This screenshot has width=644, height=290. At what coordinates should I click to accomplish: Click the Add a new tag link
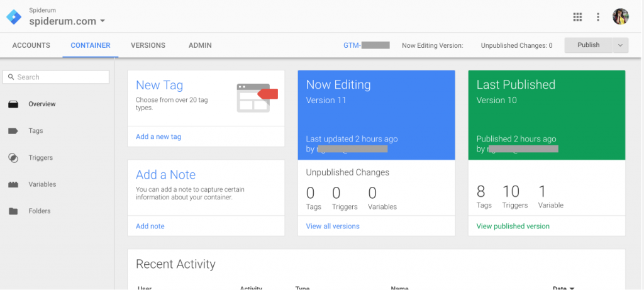158,137
